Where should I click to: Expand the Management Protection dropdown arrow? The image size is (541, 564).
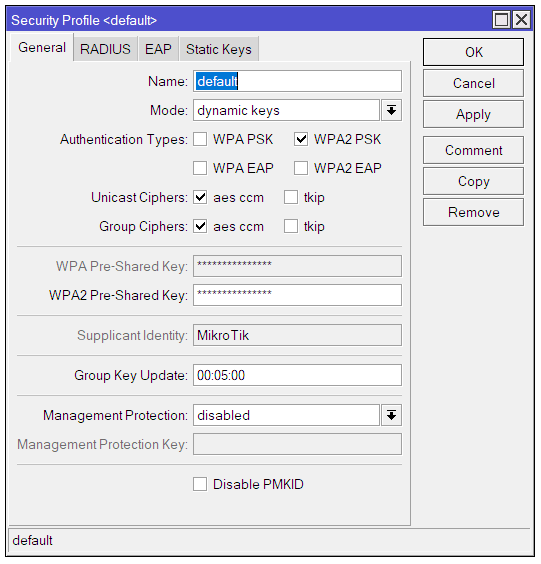point(391,415)
